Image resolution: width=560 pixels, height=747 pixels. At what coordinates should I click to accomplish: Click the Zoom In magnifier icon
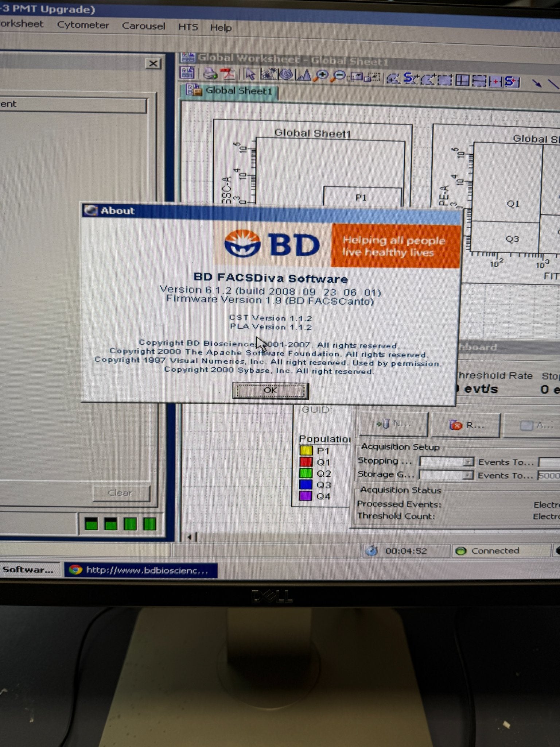[x=322, y=76]
